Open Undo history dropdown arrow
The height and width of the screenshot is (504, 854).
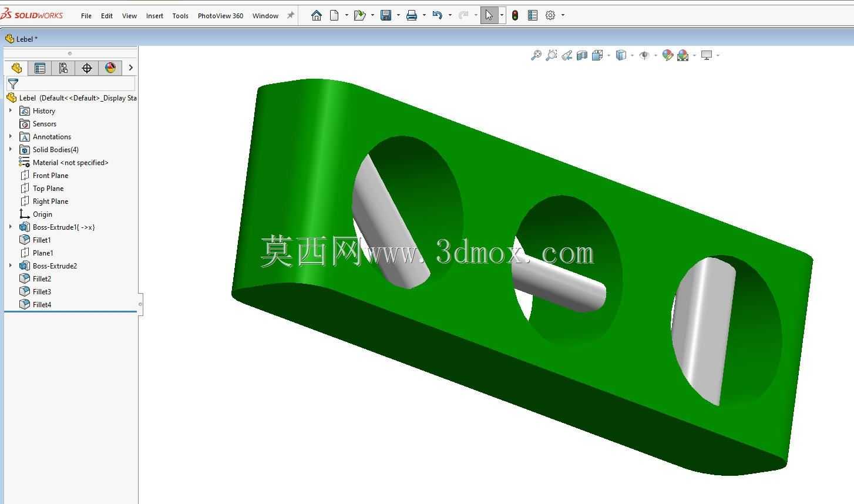(x=450, y=15)
